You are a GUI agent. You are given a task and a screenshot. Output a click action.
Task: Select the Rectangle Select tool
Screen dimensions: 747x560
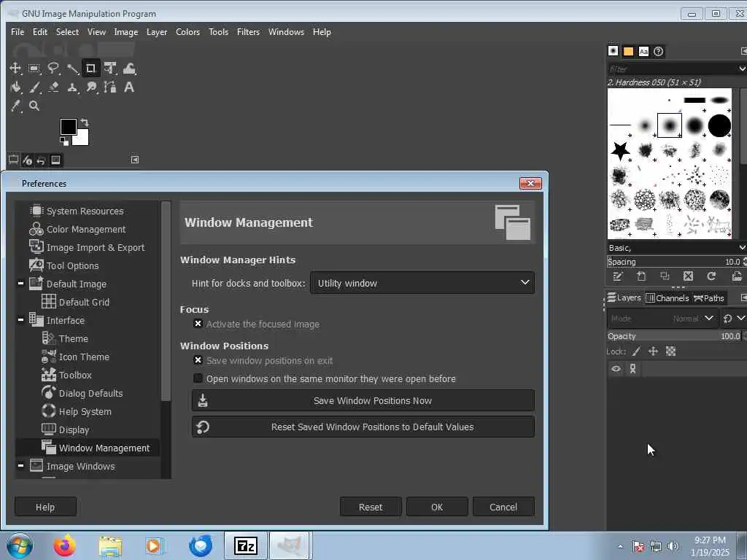[34, 69]
